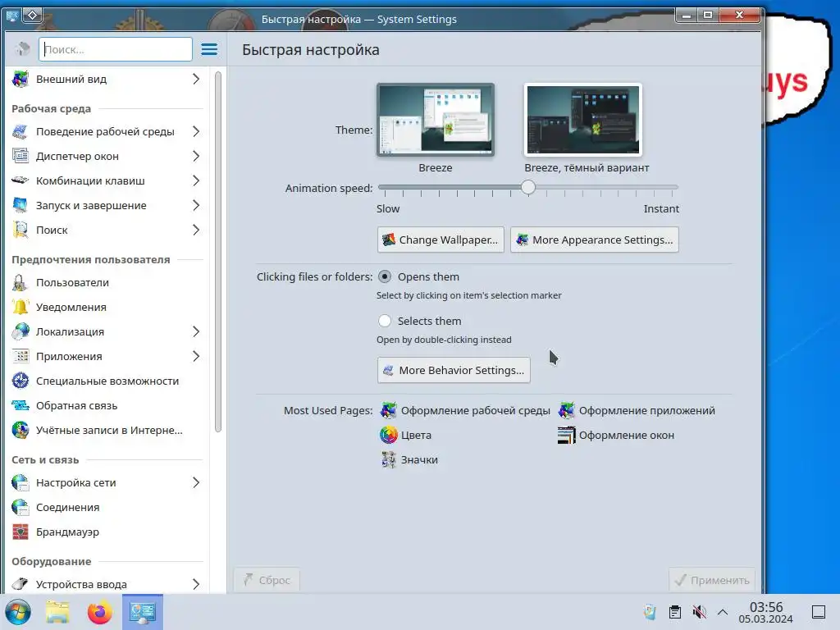The height and width of the screenshot is (630, 840).
Task: Click the Приложения icon
Action: click(21, 356)
